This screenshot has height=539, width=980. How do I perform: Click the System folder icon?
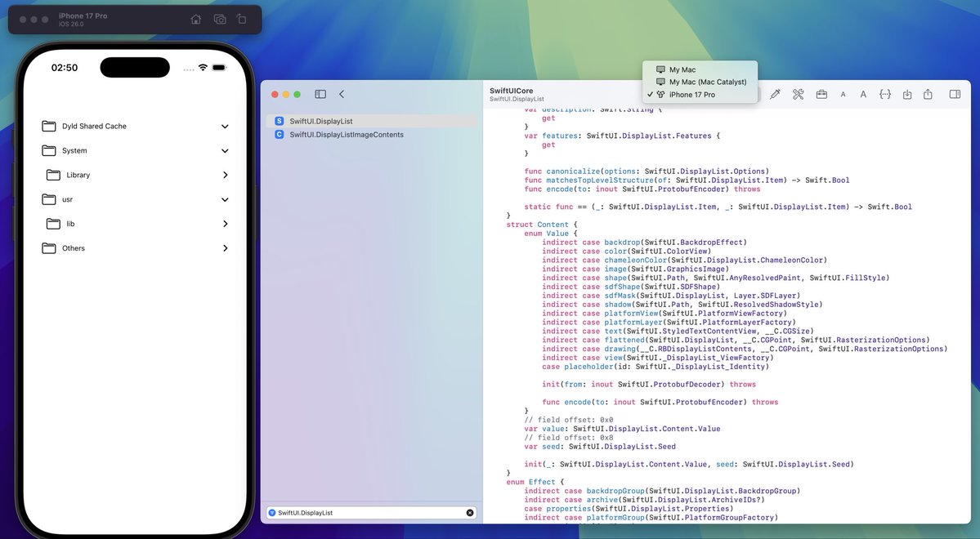point(49,150)
